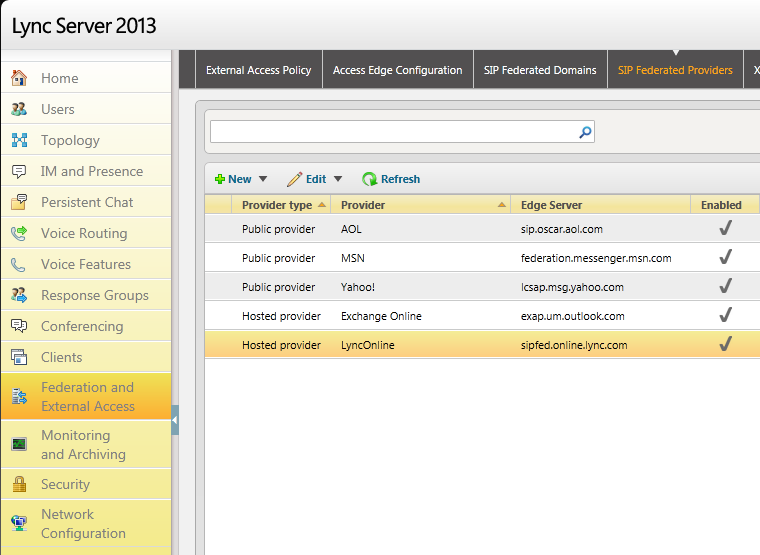Select the AOL provider row
Viewport: 760px width, 555px height.
click(482, 229)
